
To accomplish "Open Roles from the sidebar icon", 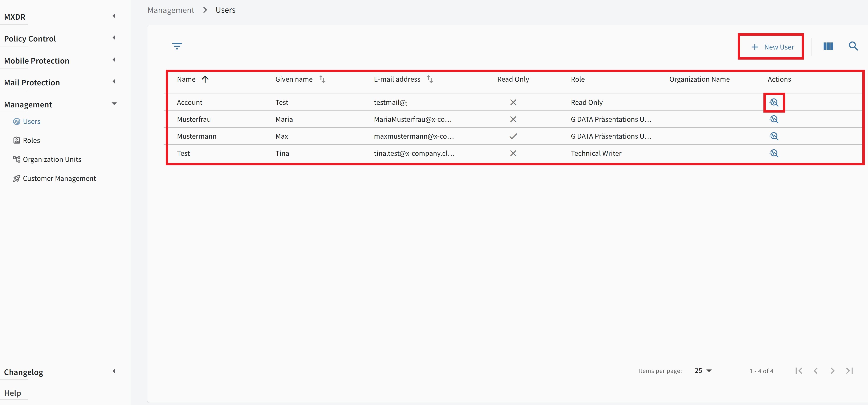I will click(16, 140).
